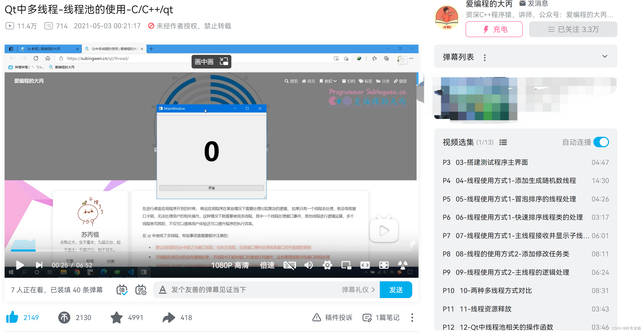This screenshot has height=332, width=644.
Task: Click the 发送 button
Action: point(396,290)
